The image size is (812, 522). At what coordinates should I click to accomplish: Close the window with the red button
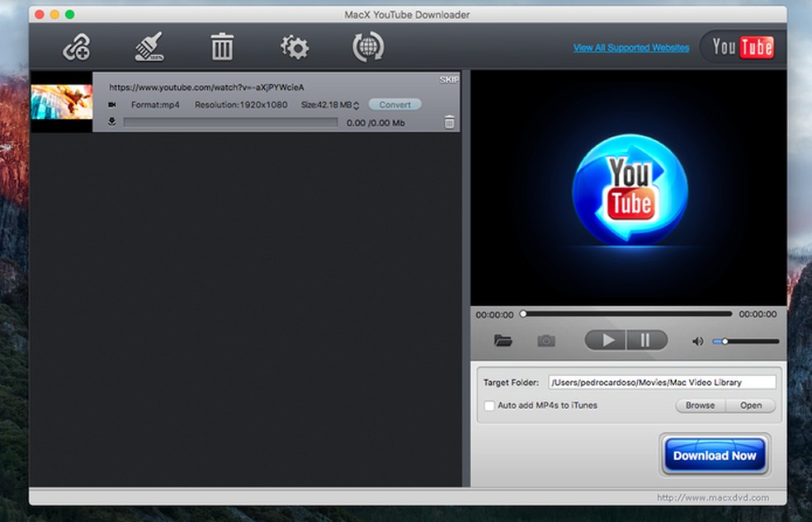40,15
